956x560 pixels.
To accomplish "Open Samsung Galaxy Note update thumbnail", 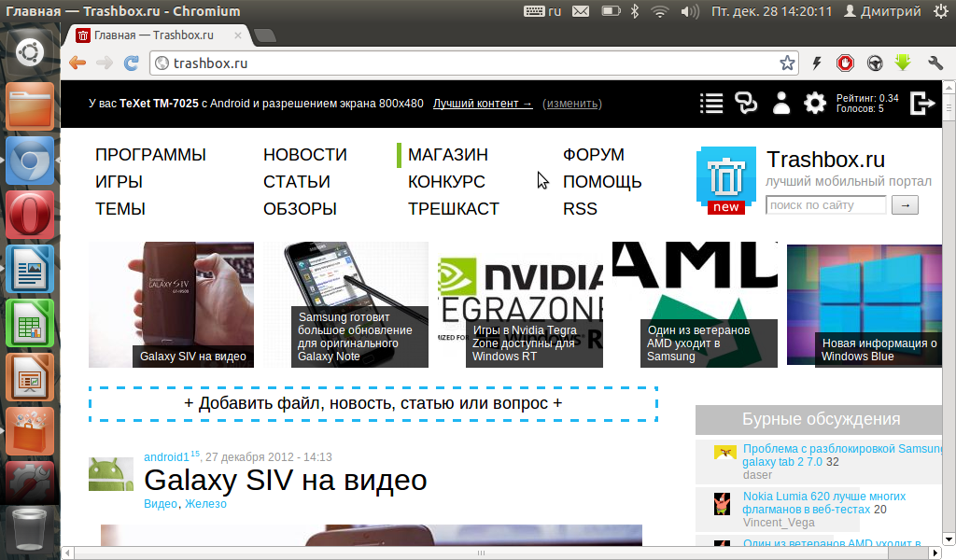I will [x=345, y=304].
